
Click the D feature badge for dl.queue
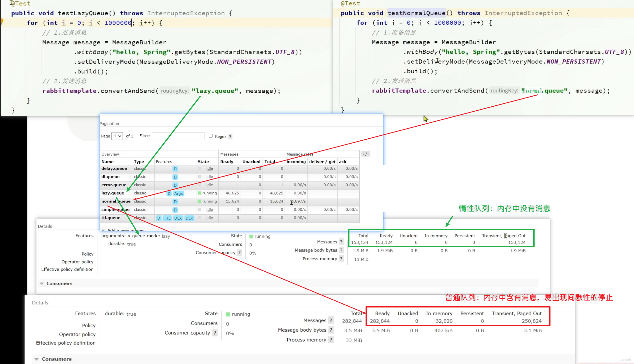175,177
